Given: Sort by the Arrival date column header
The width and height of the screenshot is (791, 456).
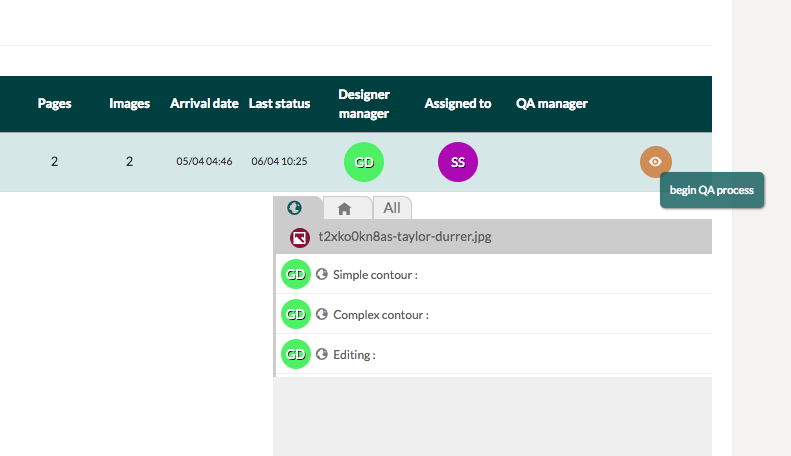Looking at the screenshot, I should pyautogui.click(x=204, y=103).
